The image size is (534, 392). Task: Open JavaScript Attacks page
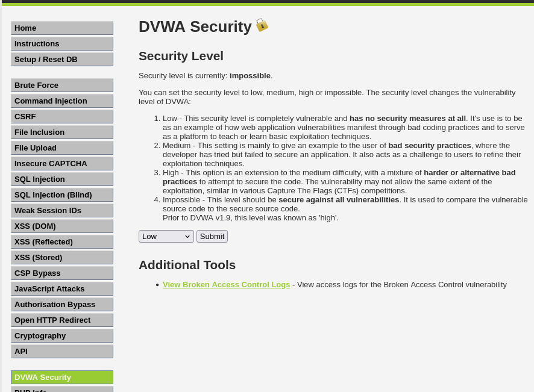(x=62, y=288)
